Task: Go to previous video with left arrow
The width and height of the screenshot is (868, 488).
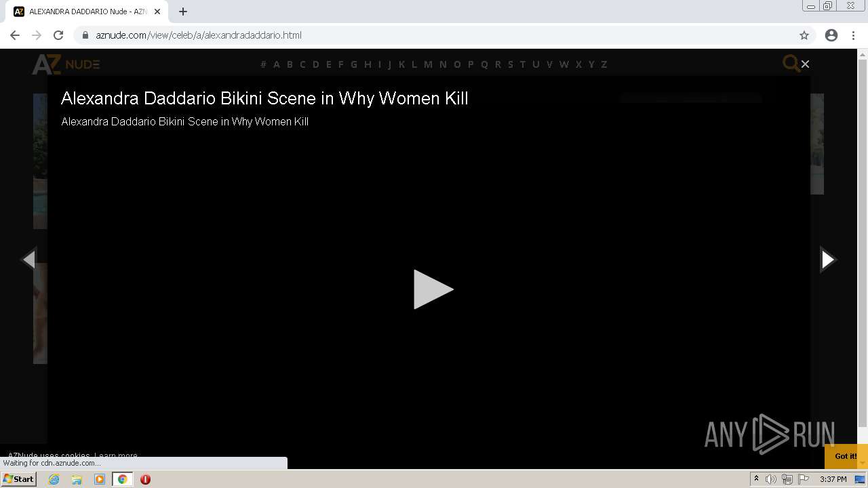Action: point(28,260)
